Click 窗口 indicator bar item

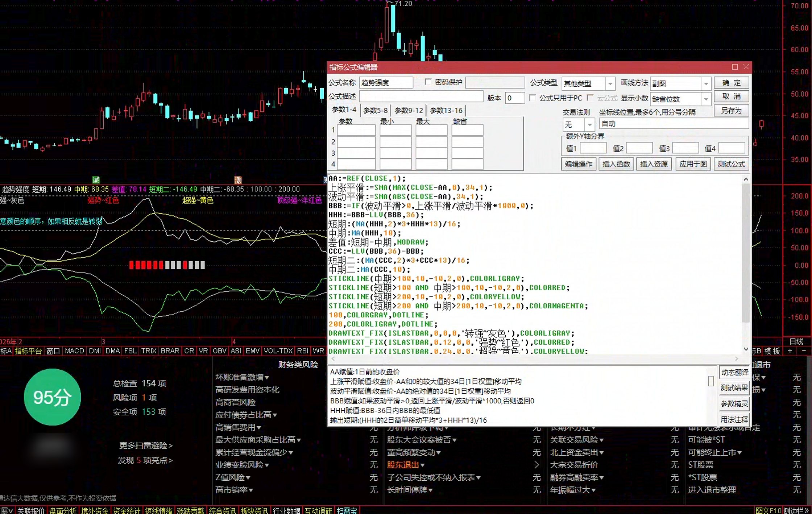tap(53, 351)
